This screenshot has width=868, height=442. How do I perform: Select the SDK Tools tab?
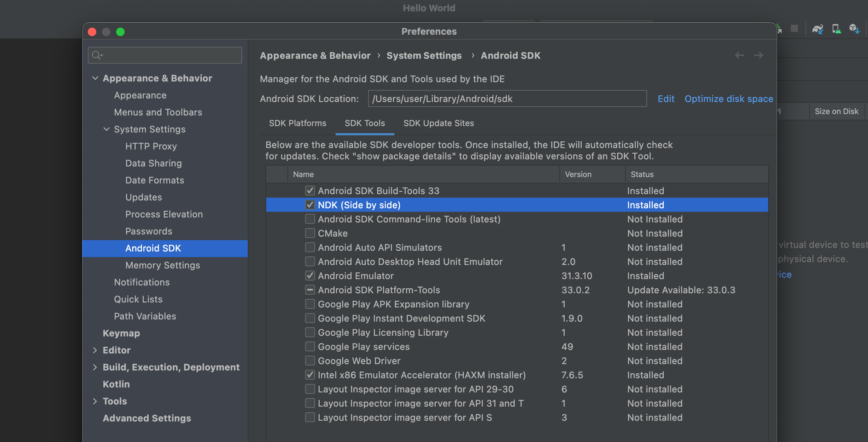click(x=365, y=123)
